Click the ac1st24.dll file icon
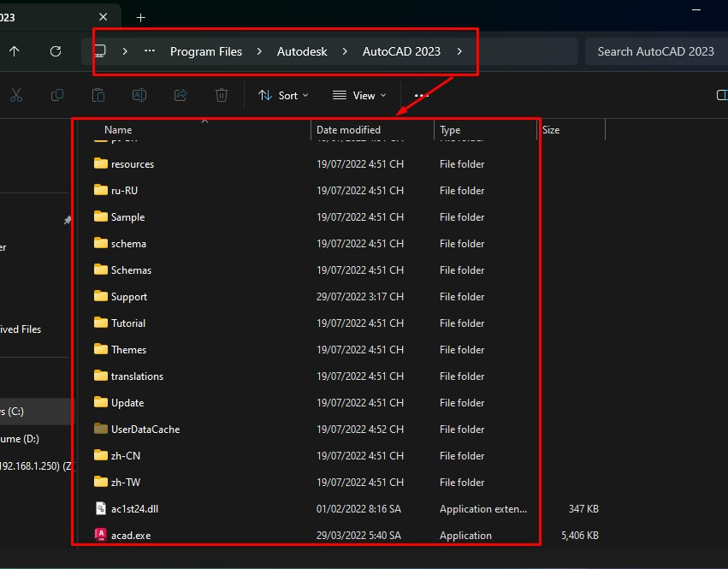Image resolution: width=728 pixels, height=569 pixels. (101, 508)
